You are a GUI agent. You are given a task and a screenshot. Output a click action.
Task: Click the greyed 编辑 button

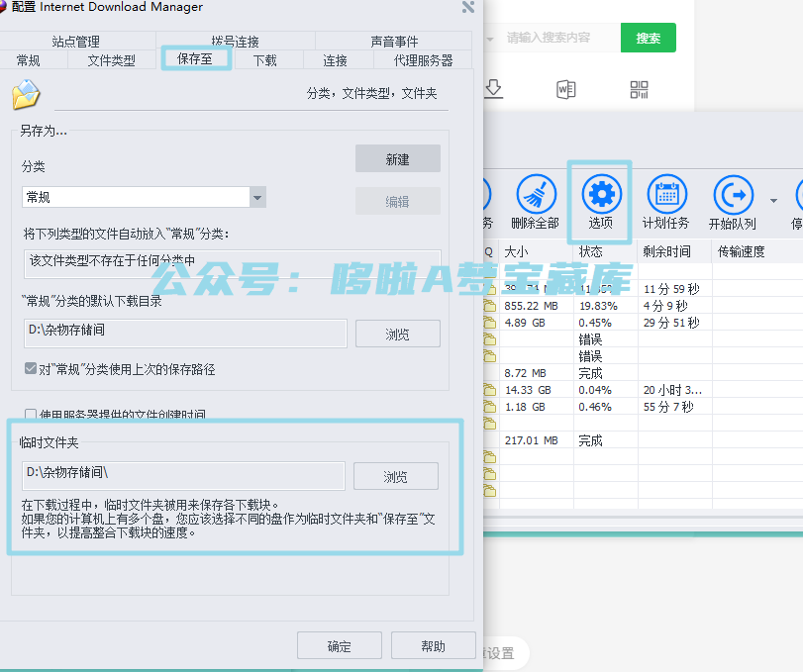[398, 201]
